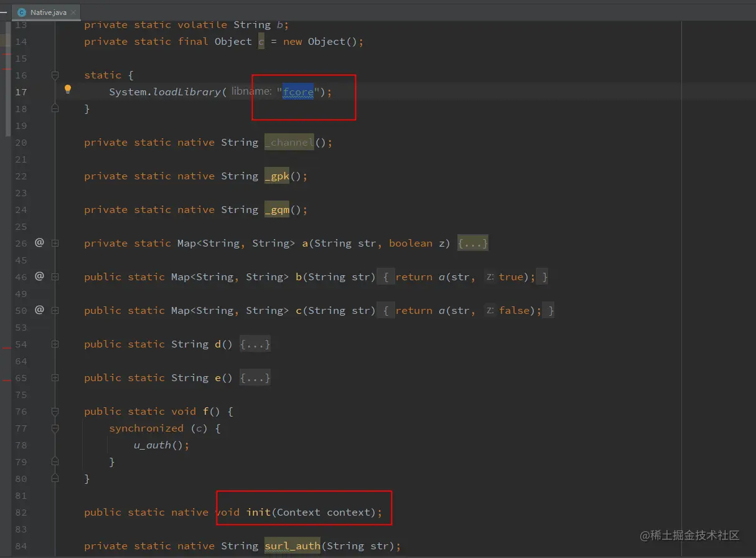Click line number 82 in the gutter
This screenshot has width=756, height=558.
pos(21,512)
